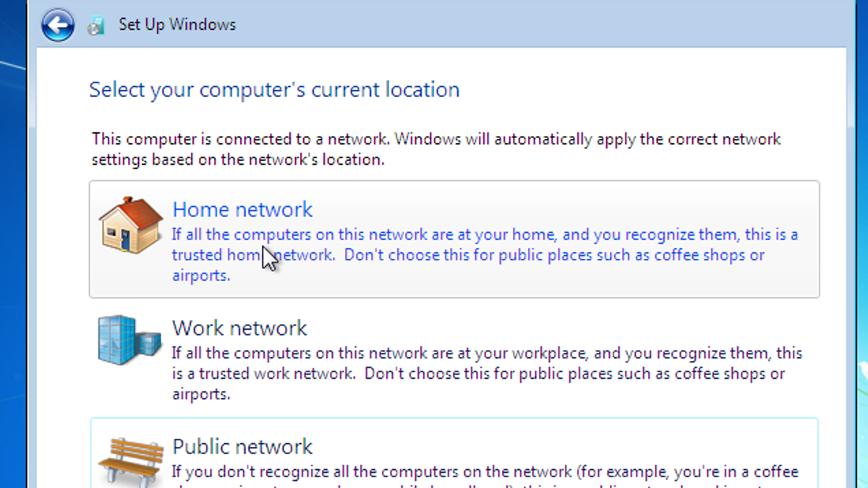Click empty title bar area beside Set Up Windows
868x488 pixels.
542,25
